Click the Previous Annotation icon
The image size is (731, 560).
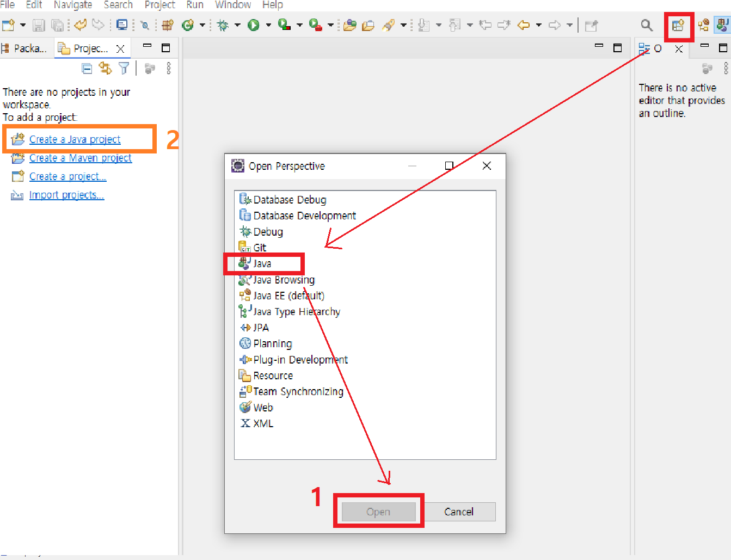click(x=455, y=25)
